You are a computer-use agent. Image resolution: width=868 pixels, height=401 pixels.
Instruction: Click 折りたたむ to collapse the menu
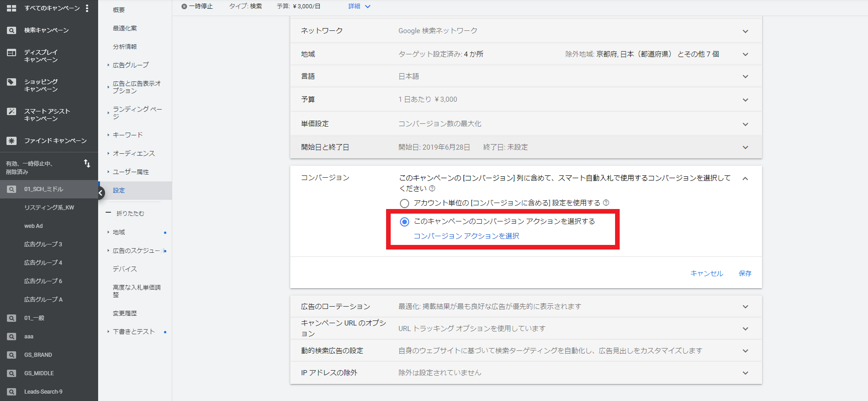pos(130,213)
